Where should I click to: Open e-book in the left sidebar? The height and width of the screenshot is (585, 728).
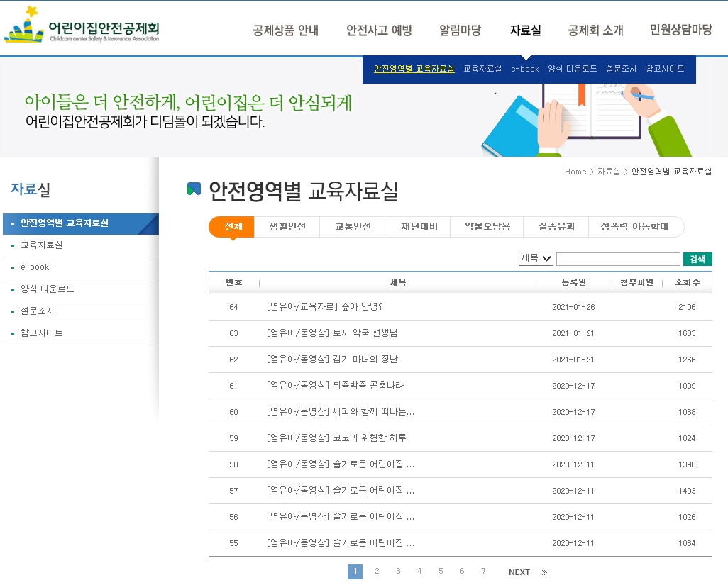[35, 267]
